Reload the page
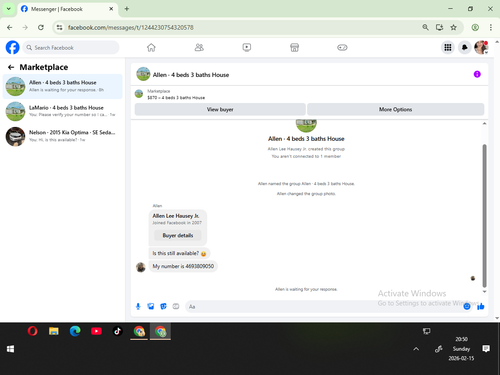This screenshot has width=500, height=375. pos(41,27)
